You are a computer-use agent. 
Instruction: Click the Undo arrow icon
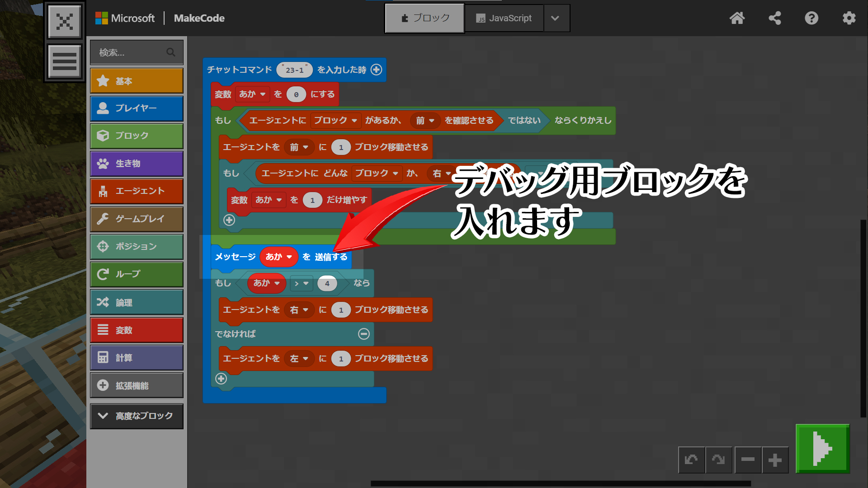click(691, 460)
